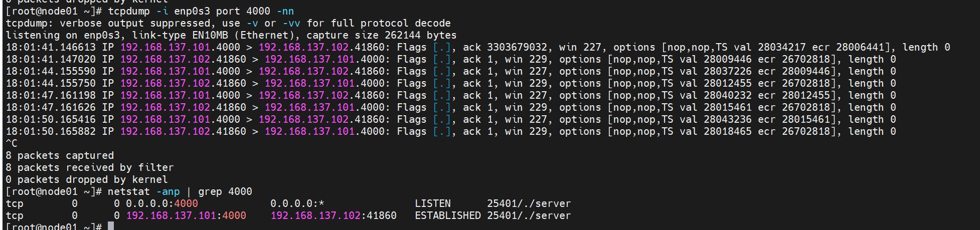Viewport: 980px width, 230px height.
Task: Click the '0 packets dropped by kernel' line
Action: point(87,179)
